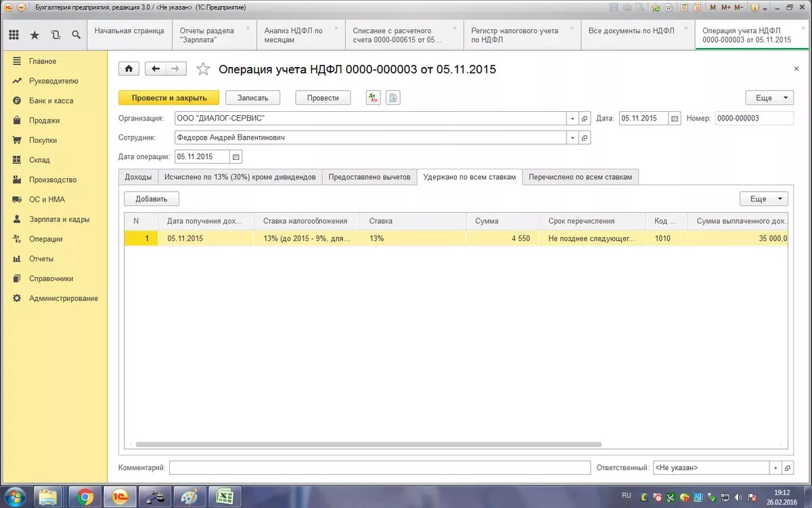
Task: Show Дт/Кт postings and movements icon
Action: 374,98
